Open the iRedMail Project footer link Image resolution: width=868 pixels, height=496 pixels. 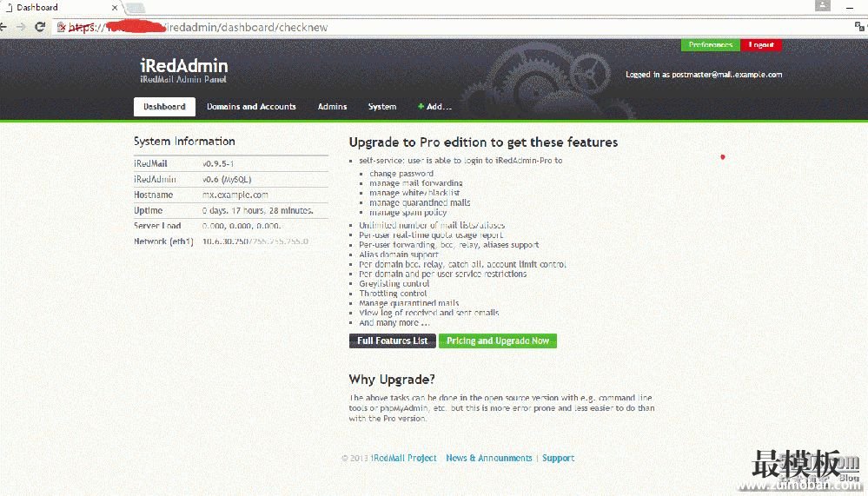click(x=403, y=459)
